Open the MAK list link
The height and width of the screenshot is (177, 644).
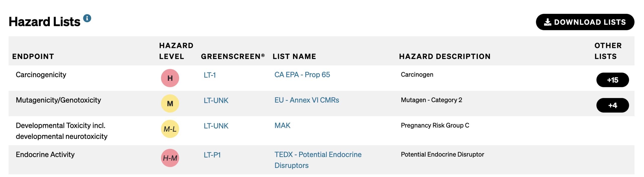pos(282,126)
